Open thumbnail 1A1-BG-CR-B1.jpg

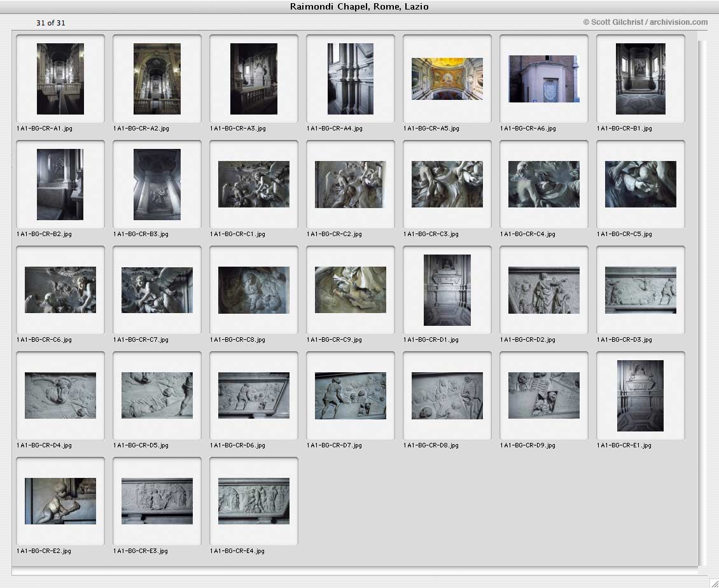[641, 79]
